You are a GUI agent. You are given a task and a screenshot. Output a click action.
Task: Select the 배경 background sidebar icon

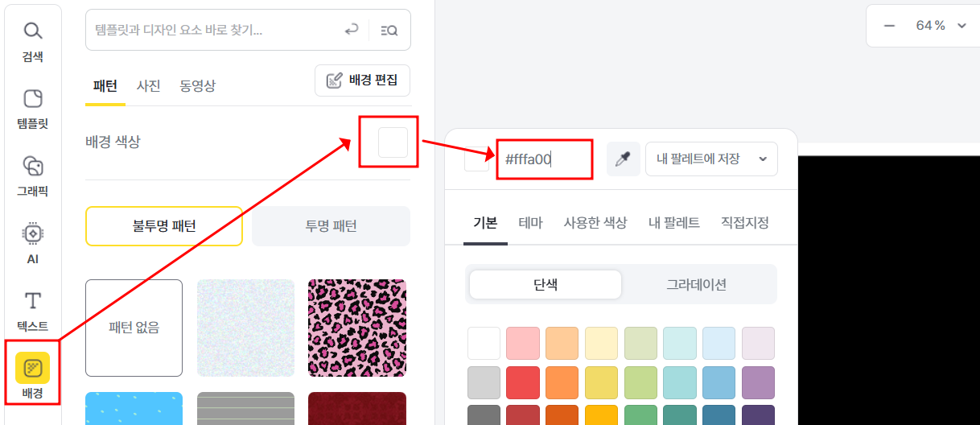pos(32,378)
